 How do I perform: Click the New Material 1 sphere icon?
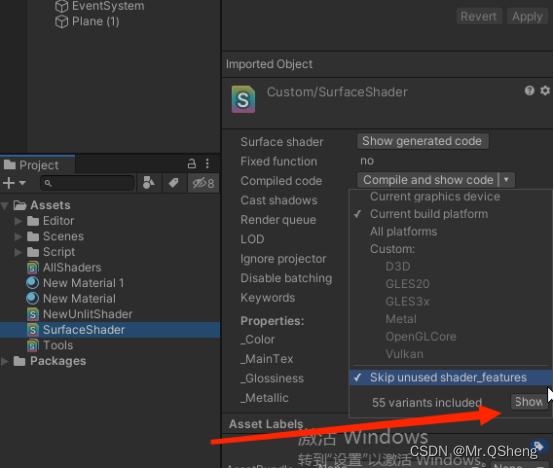click(x=33, y=283)
